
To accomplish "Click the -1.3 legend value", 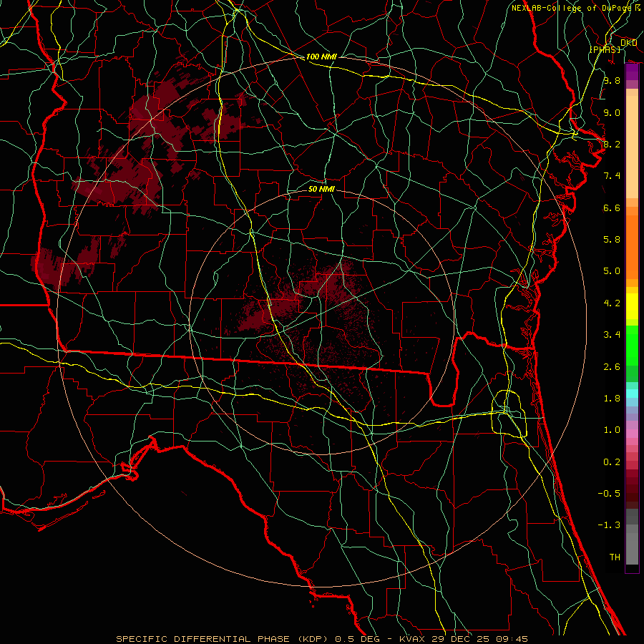I will tap(610, 525).
